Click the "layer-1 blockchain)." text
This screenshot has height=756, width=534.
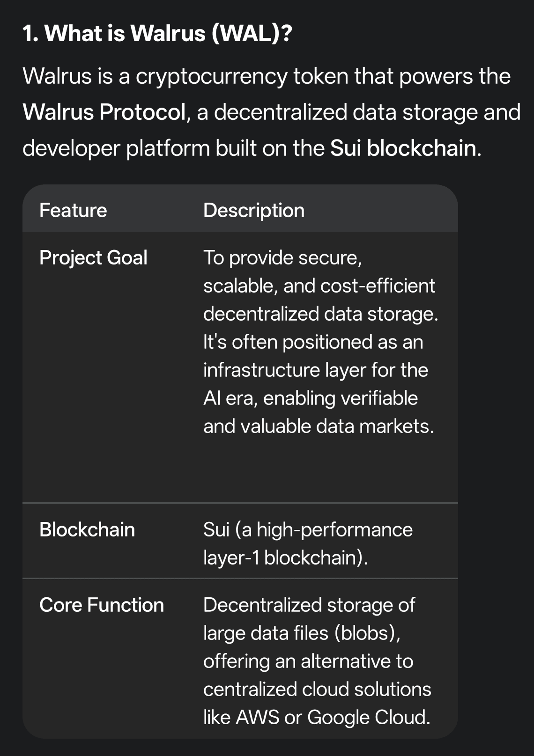click(x=285, y=558)
